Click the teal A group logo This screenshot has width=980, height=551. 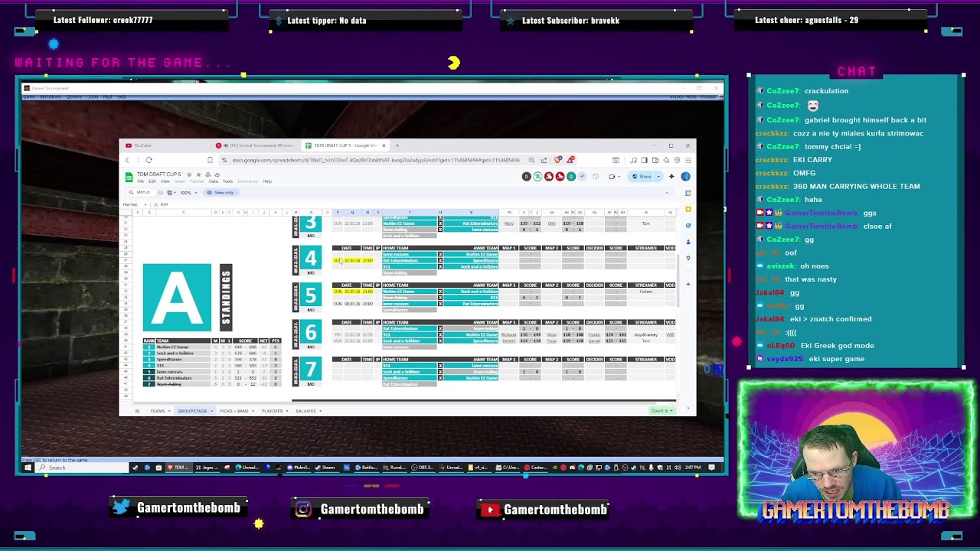(177, 298)
